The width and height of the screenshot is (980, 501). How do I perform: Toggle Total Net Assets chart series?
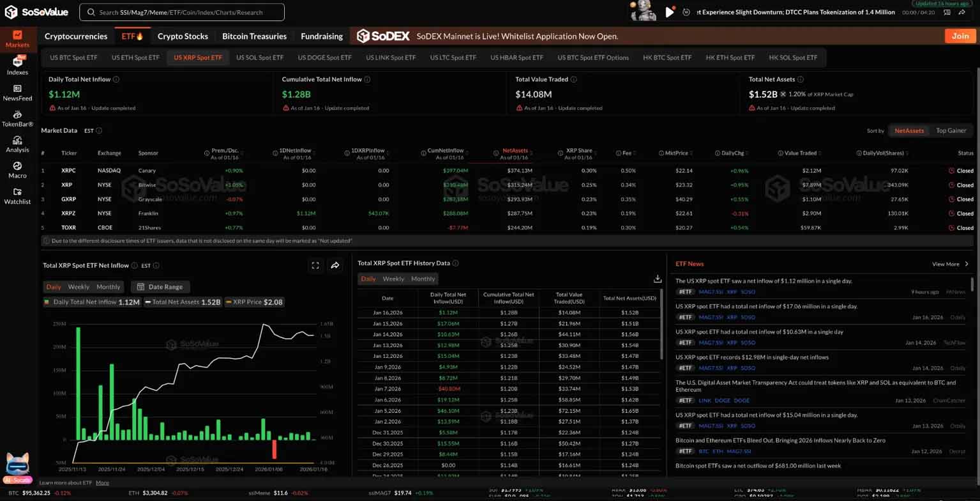click(183, 302)
